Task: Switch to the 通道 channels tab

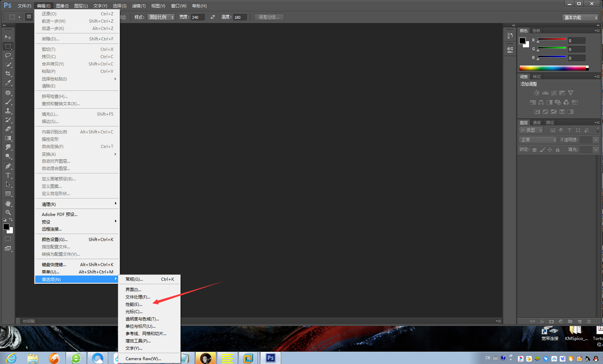Action: point(537,122)
